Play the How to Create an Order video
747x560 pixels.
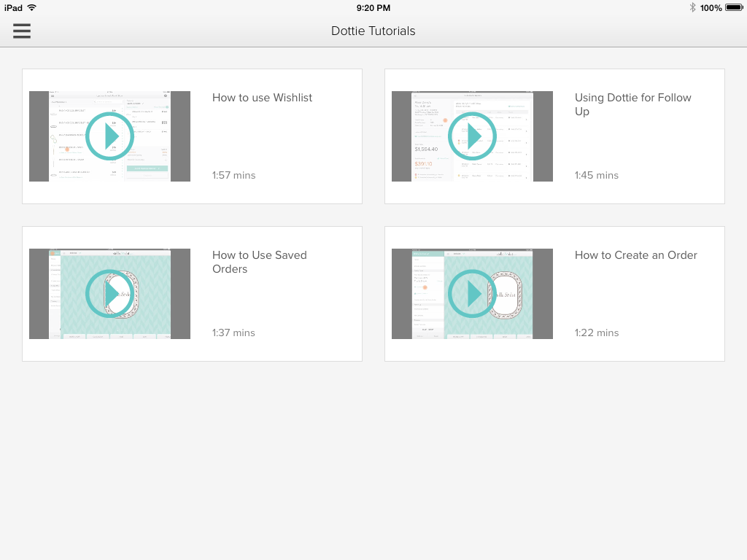(472, 294)
